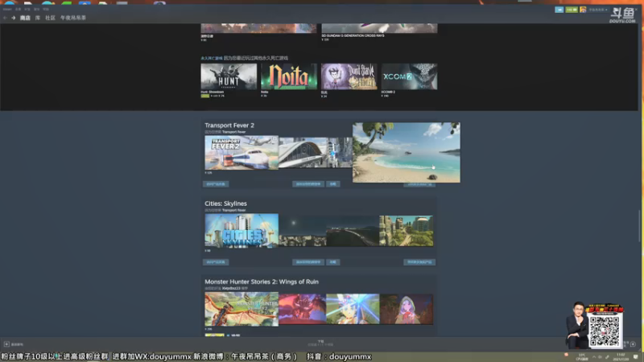Click the user avatar in the header
644x362 pixels.
click(583, 10)
